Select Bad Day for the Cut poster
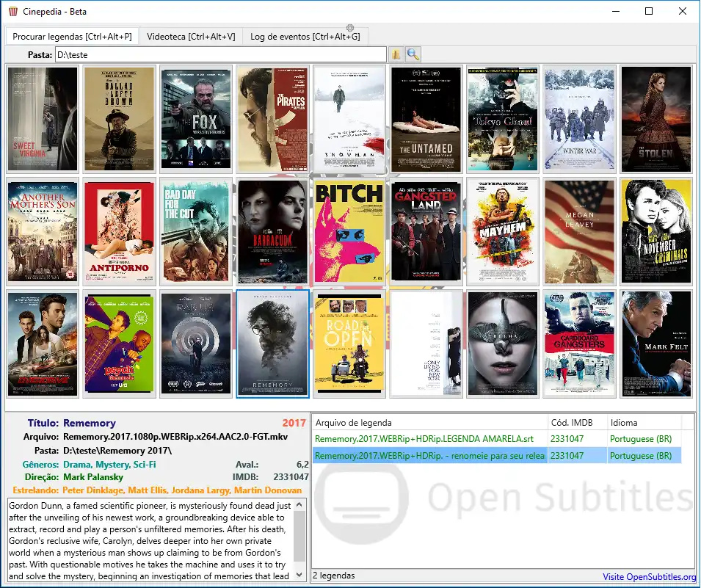Image resolution: width=701 pixels, height=588 pixels. click(x=196, y=231)
